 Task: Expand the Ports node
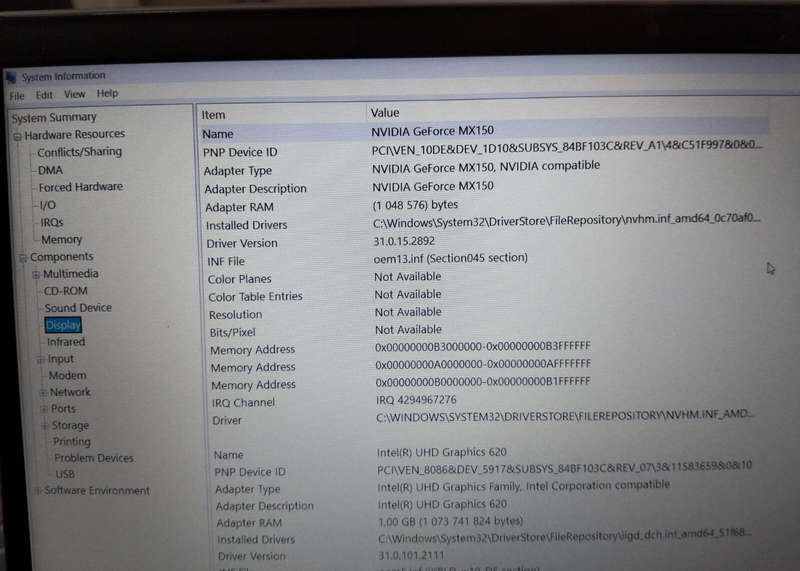tap(44, 409)
